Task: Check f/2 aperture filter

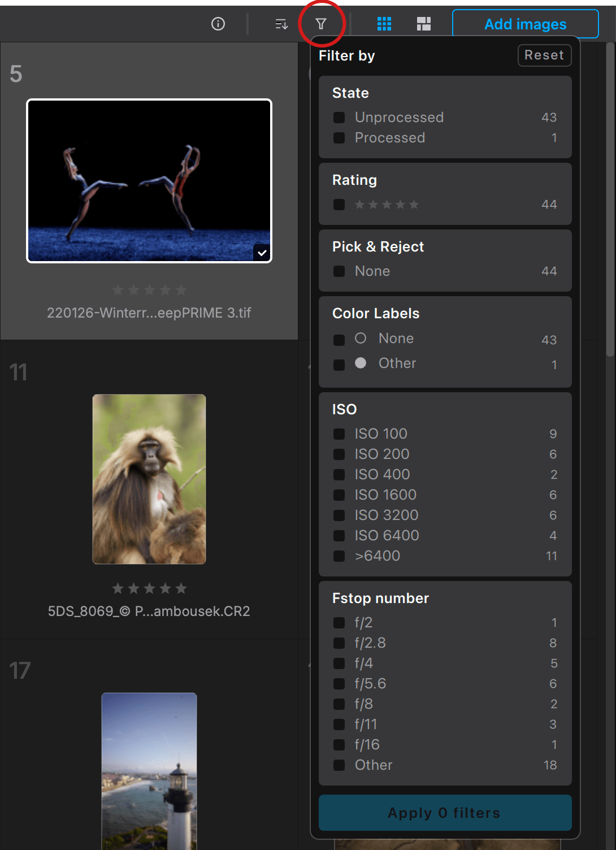Action: coord(339,623)
